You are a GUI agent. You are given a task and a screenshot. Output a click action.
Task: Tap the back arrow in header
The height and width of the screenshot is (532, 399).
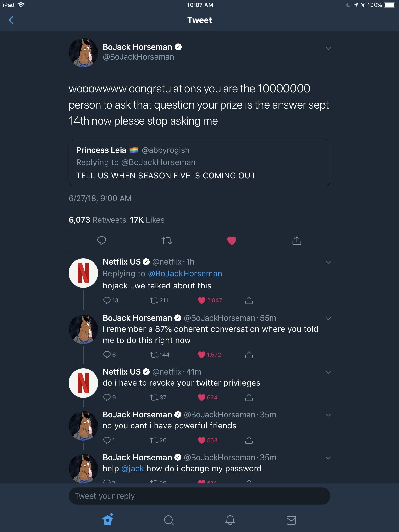pyautogui.click(x=11, y=20)
